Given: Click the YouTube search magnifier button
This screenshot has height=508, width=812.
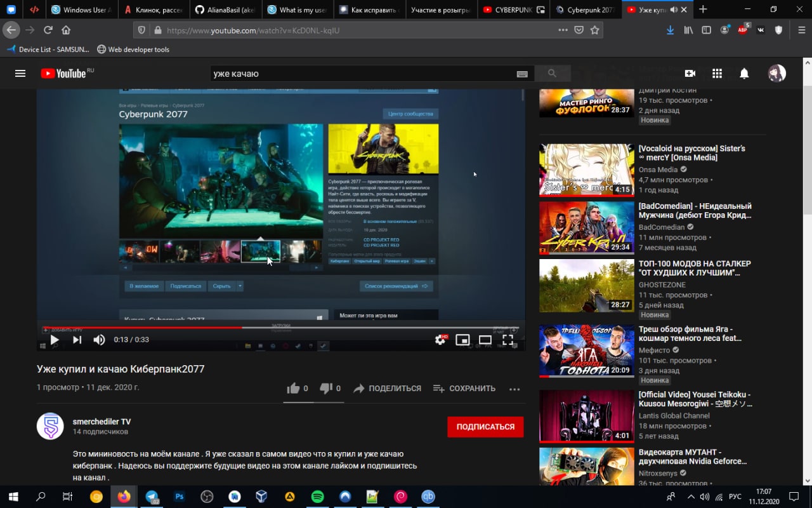Looking at the screenshot, I should (x=552, y=74).
